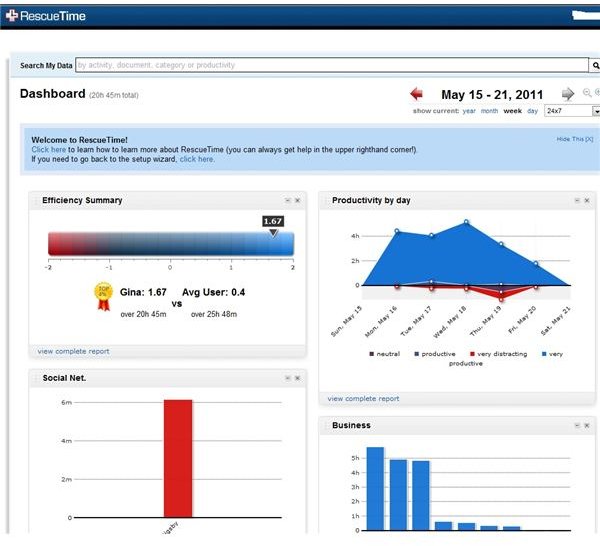Click the May 15 - 21, 2011 date range

492,95
